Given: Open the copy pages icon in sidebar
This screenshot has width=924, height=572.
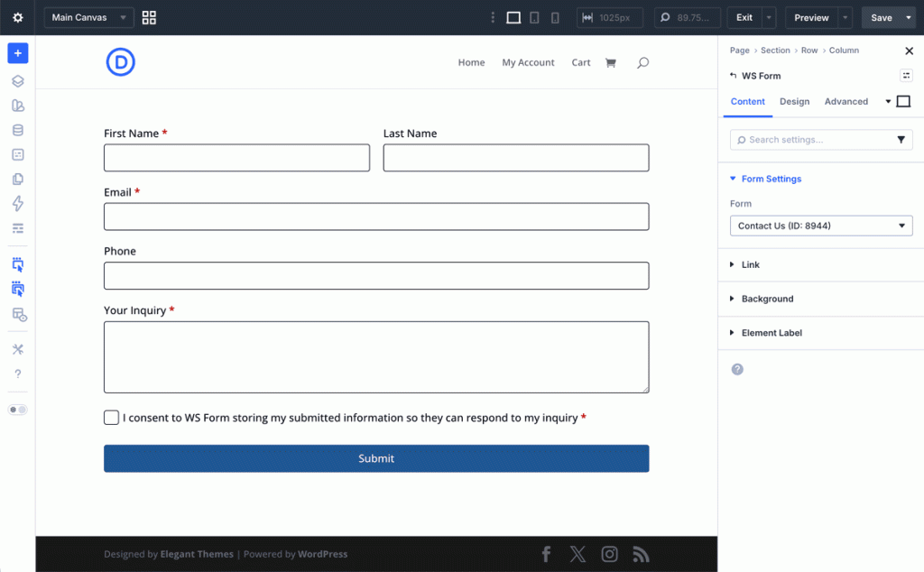Looking at the screenshot, I should (18, 179).
